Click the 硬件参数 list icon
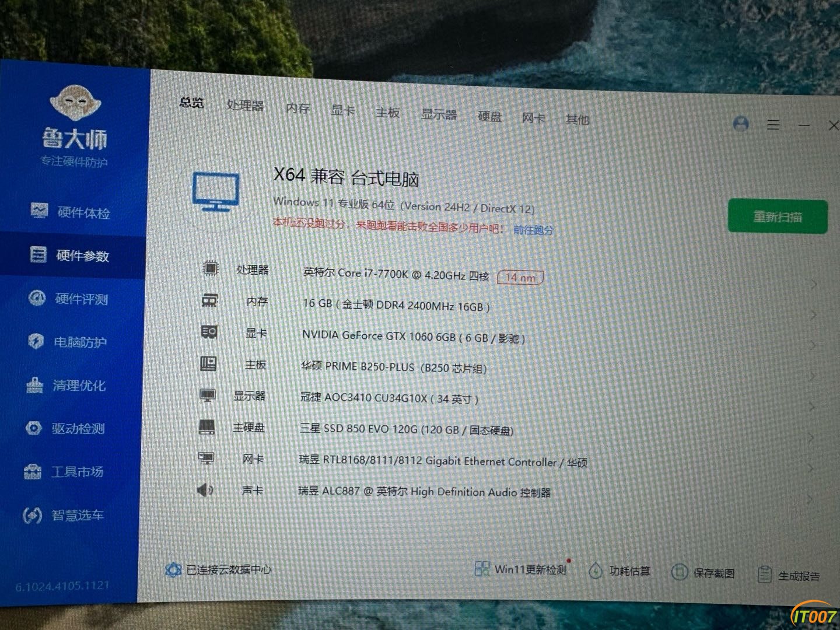840x630 pixels. [38, 254]
